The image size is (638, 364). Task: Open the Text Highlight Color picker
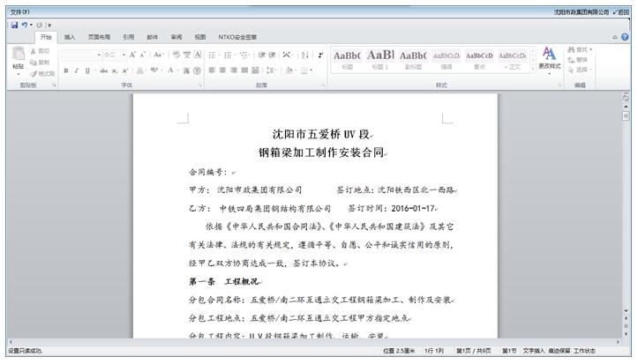click(154, 71)
